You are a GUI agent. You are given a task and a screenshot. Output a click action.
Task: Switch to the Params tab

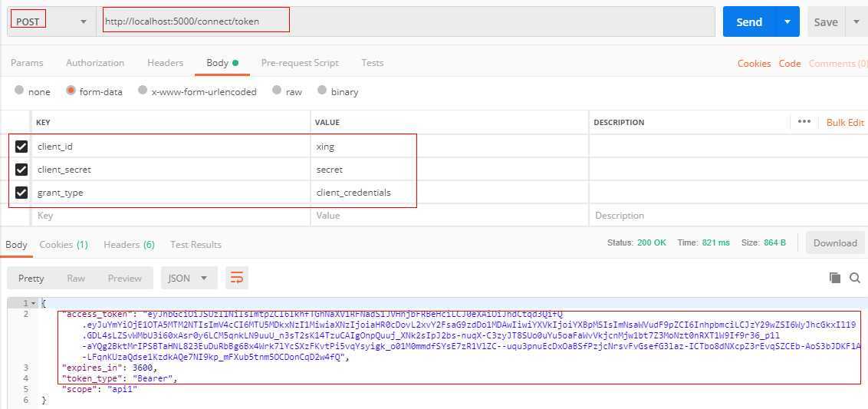[x=27, y=63]
